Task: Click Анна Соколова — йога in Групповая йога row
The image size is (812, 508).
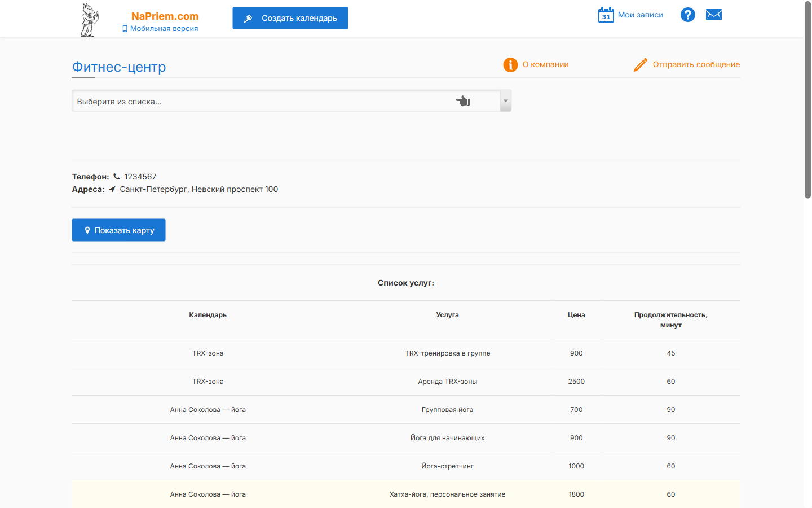Action: (208, 410)
